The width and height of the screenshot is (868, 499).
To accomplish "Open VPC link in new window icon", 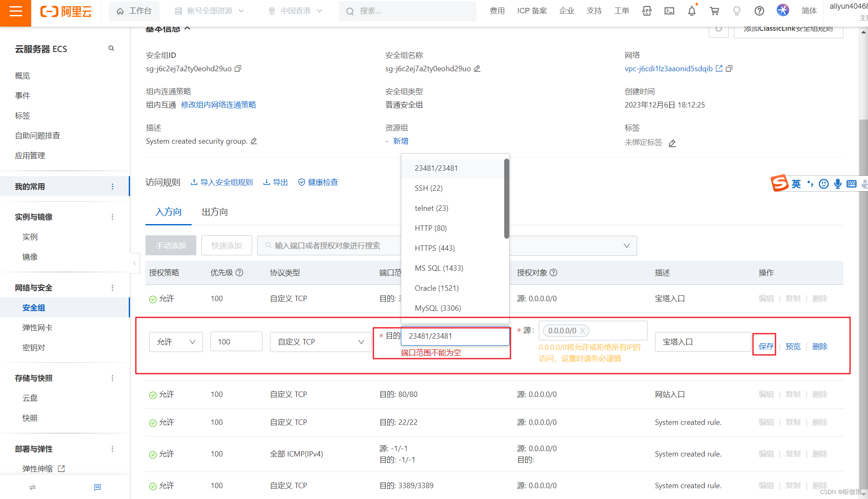I will pos(719,68).
